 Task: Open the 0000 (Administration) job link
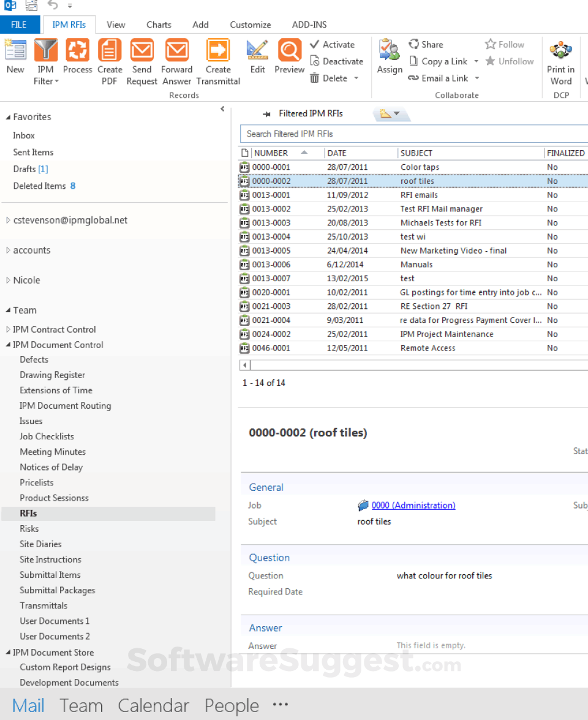pyautogui.click(x=413, y=505)
